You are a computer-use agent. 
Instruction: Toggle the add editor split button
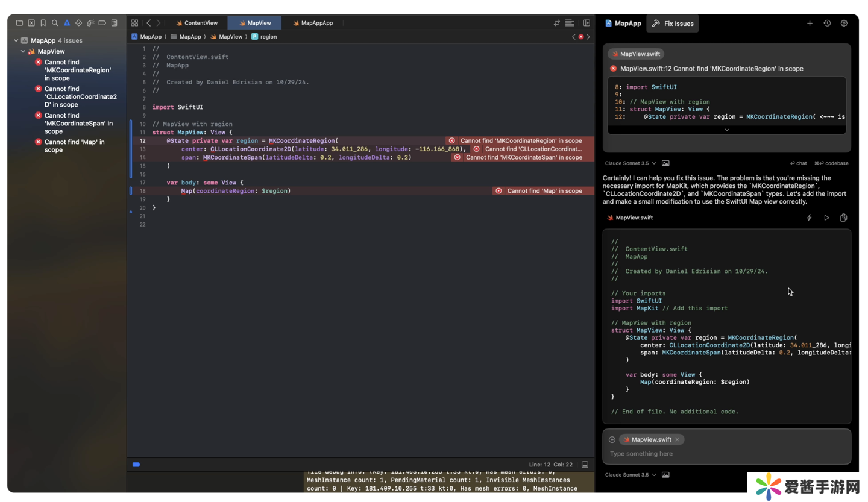tap(586, 23)
